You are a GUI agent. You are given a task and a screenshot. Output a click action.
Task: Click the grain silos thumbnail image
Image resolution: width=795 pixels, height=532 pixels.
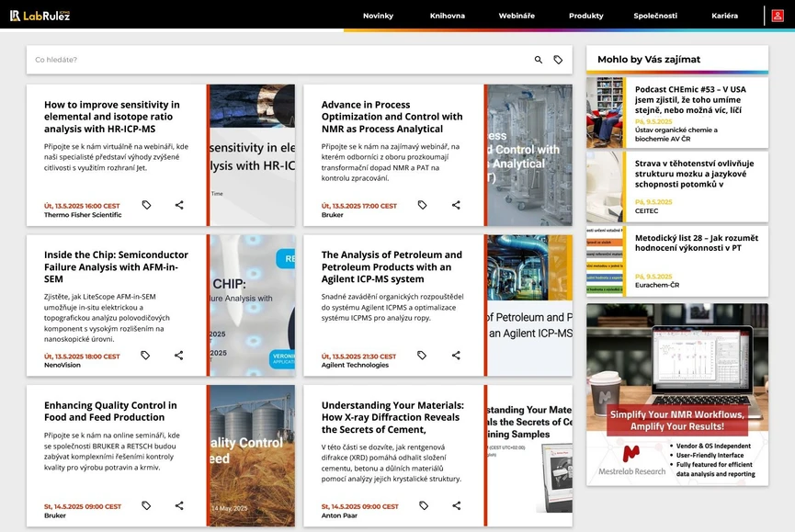(253, 456)
